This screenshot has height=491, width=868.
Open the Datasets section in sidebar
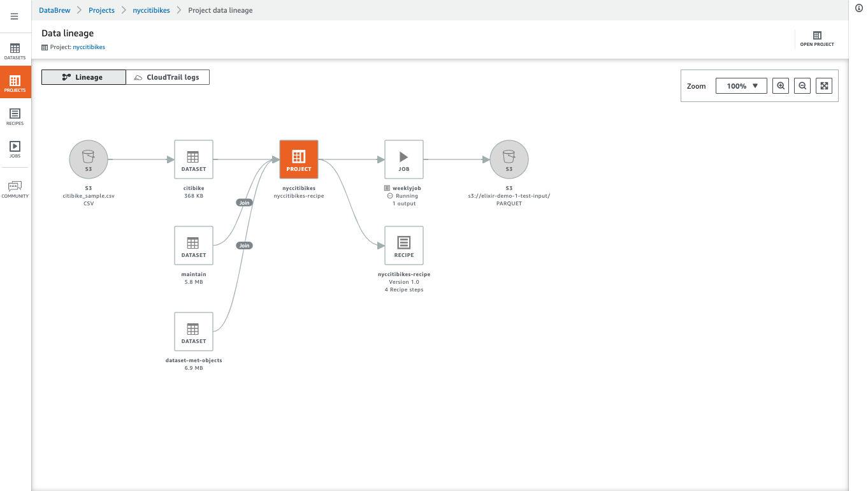[15, 52]
